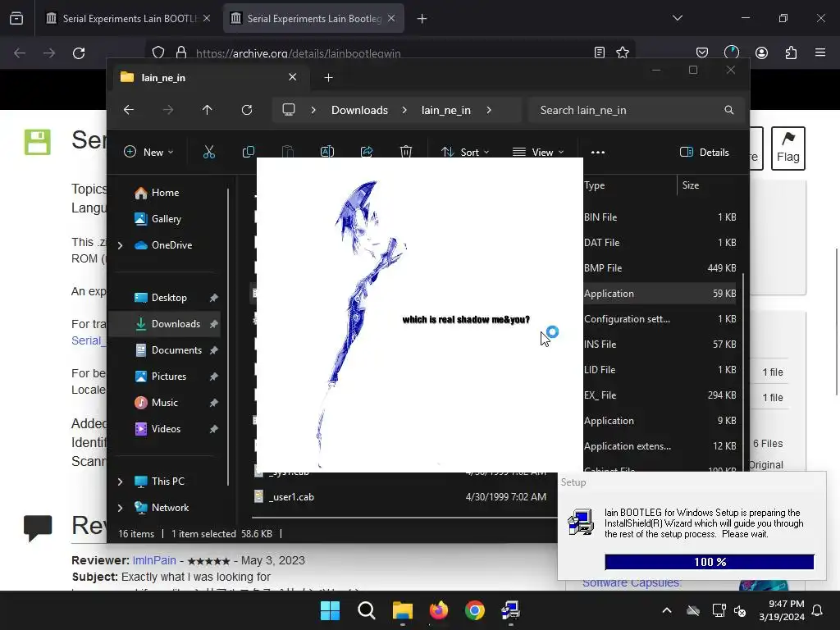The width and height of the screenshot is (840, 630).
Task: Click Downloads segment in address breadcrumb
Action: click(x=359, y=110)
